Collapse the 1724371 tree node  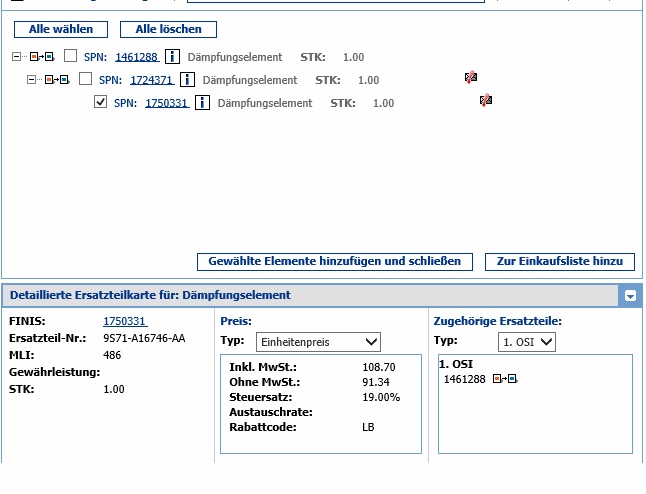click(x=31, y=80)
